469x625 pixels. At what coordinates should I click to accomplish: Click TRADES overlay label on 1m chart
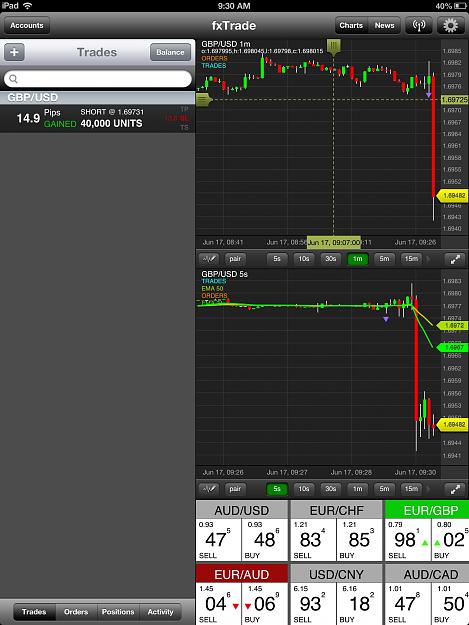214,65
